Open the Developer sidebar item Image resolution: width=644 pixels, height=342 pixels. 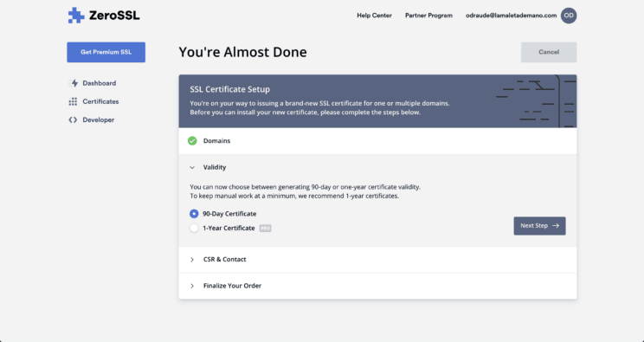(92, 120)
